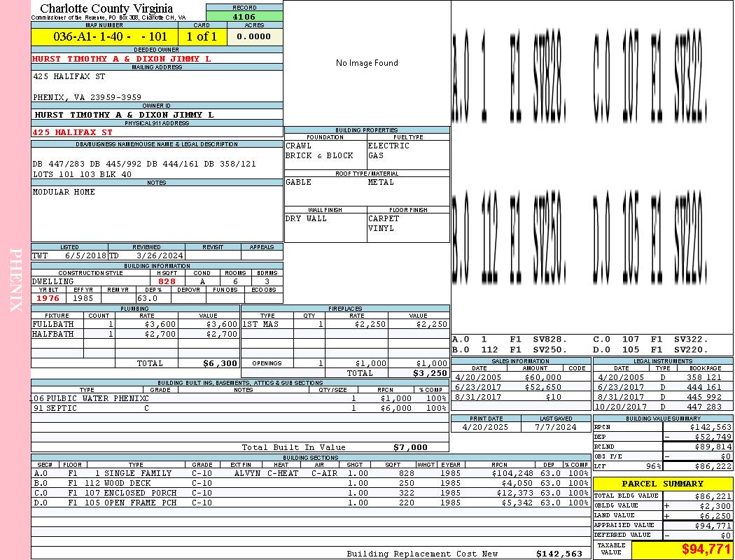
Task: Select heated square feet value 828
Action: [x=167, y=281]
